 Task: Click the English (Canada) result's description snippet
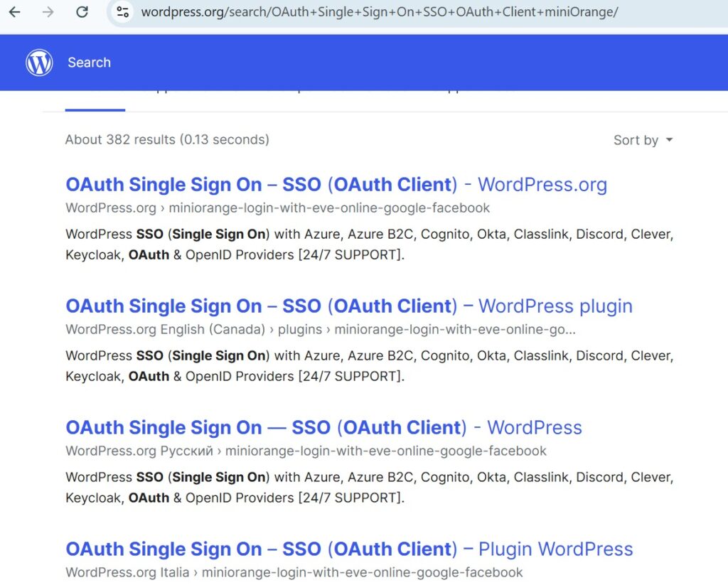pos(370,366)
